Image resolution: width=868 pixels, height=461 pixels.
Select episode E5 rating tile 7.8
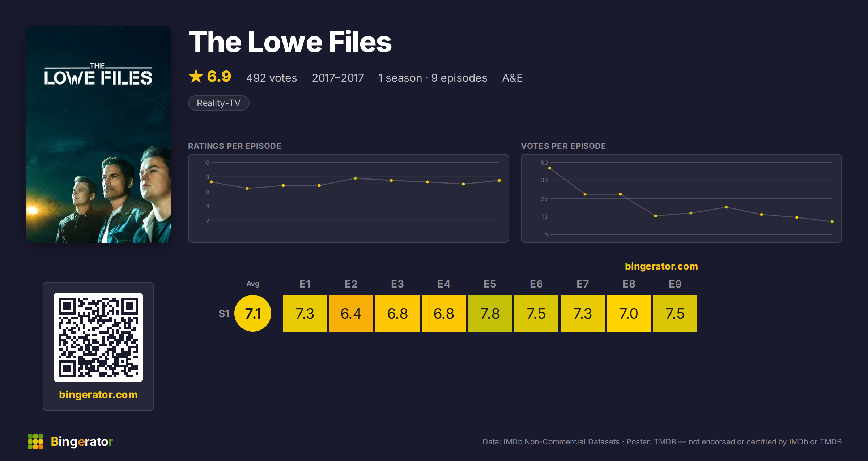[490, 313]
